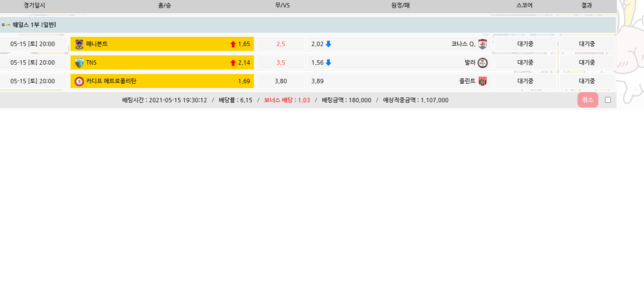This screenshot has width=644, height=287.
Task: Select the 페니본트 home win bet cell
Action: point(162,44)
